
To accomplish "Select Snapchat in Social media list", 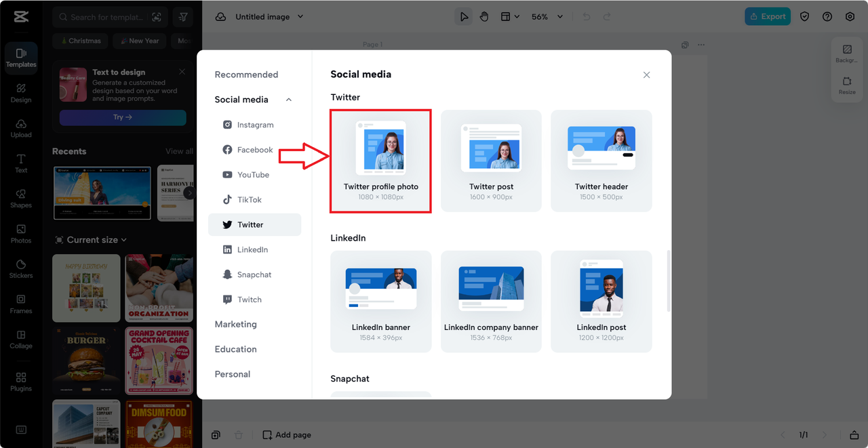I will [255, 274].
